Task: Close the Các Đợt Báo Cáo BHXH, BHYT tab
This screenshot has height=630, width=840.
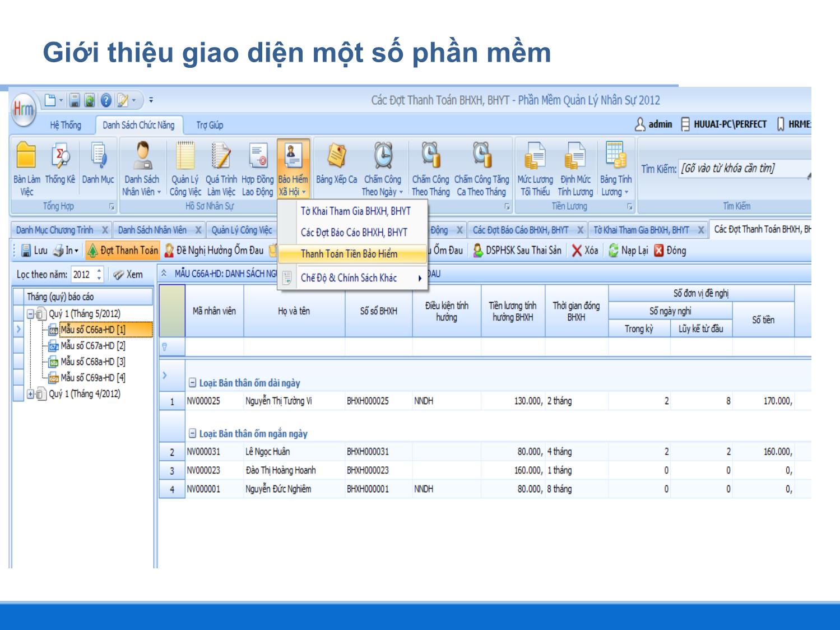Action: point(580,230)
